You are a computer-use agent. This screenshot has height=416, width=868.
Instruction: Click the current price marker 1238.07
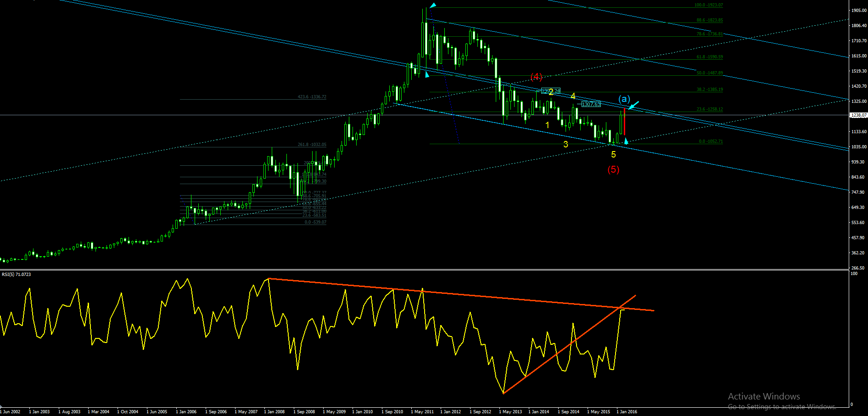858,115
